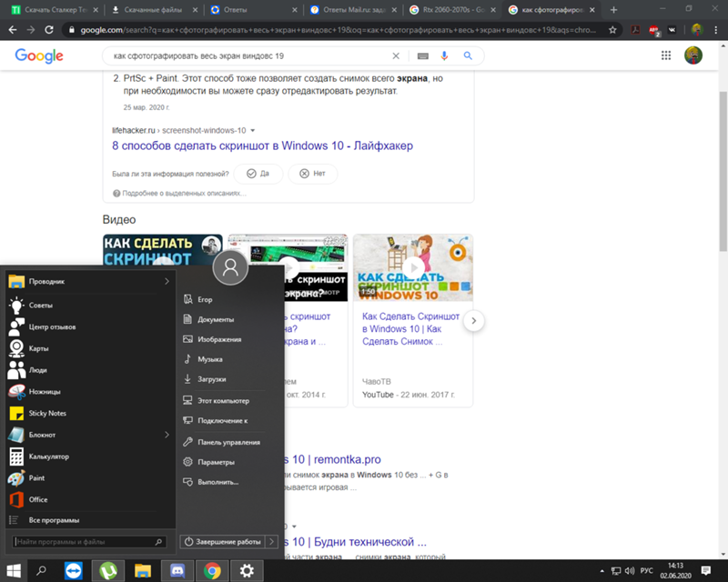Screen dimensions: 728x582
Task: Open Музыка in Start menu
Action: click(x=210, y=359)
